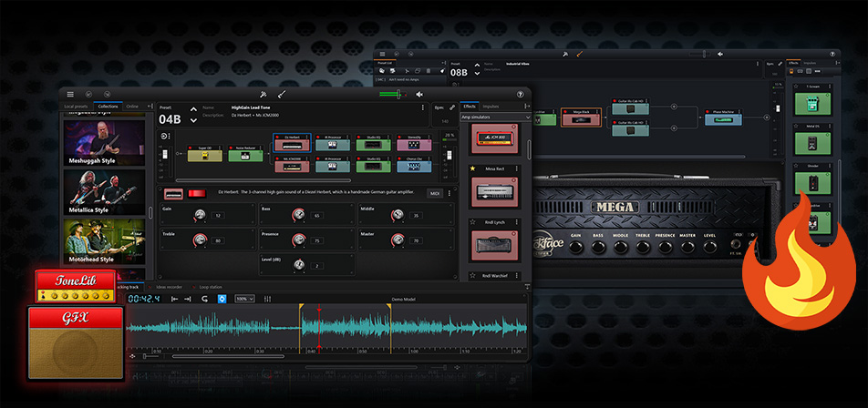Open the Mesa Rect options menu
868x408 pixels.
pyautogui.click(x=516, y=168)
